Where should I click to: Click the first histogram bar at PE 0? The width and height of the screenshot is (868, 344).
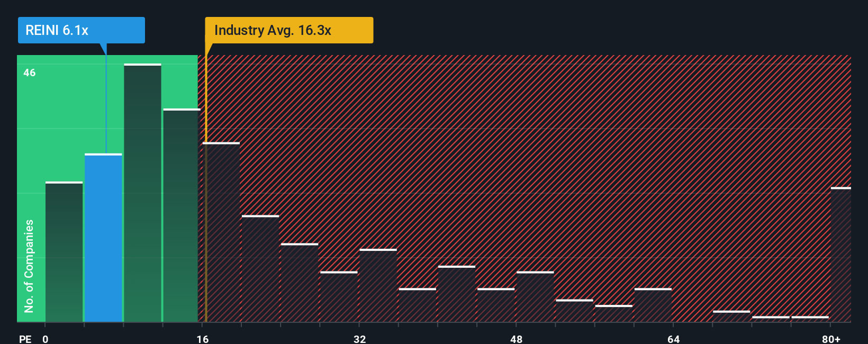click(64, 251)
